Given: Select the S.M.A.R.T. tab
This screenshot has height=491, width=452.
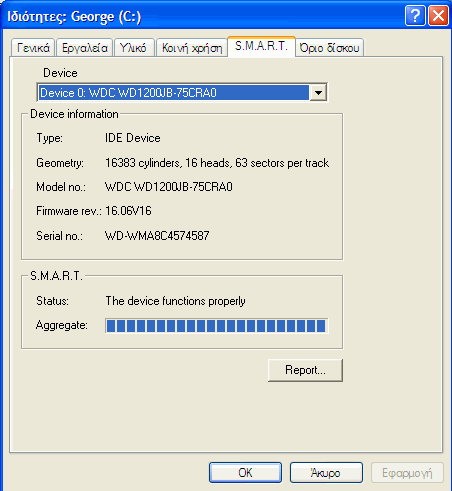Looking at the screenshot, I should 261,46.
